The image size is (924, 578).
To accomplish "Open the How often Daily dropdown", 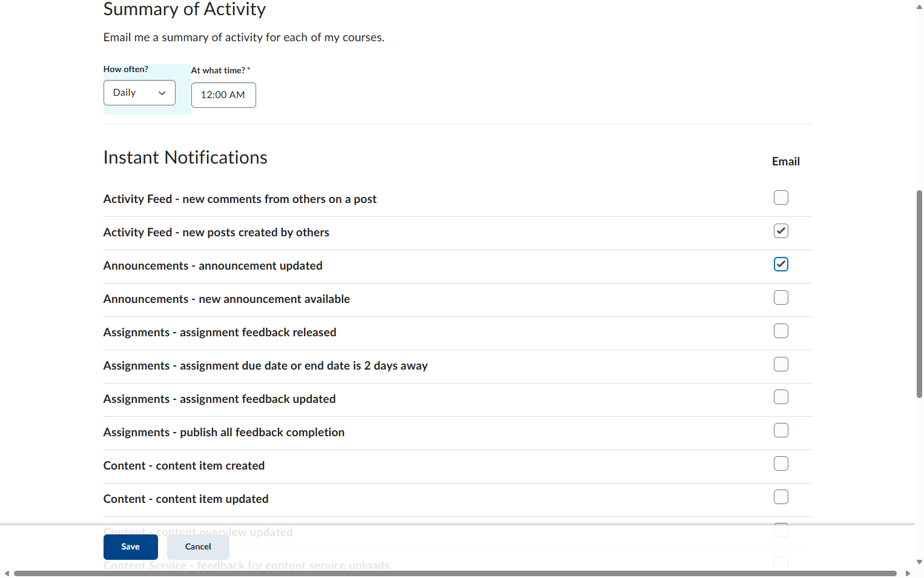I will point(139,93).
